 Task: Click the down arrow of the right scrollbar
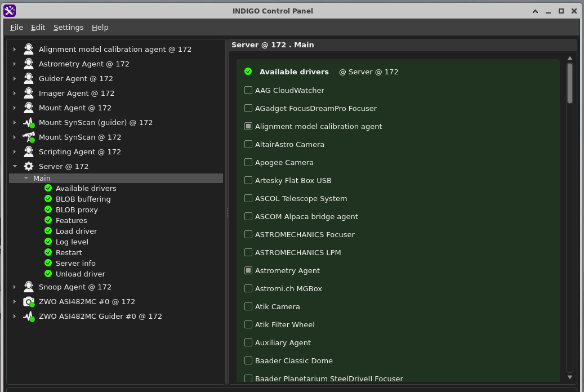pyautogui.click(x=570, y=377)
